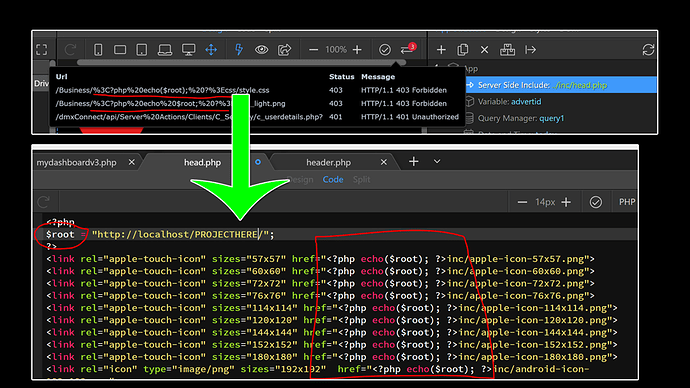Switch to head.php tab
The width and height of the screenshot is (690, 388).
coord(202,162)
